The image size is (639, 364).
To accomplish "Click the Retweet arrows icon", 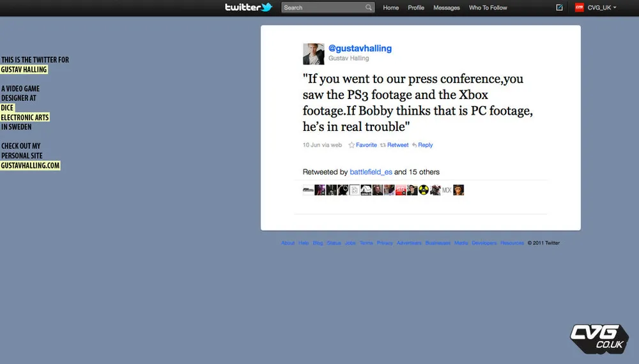I will click(x=383, y=145).
